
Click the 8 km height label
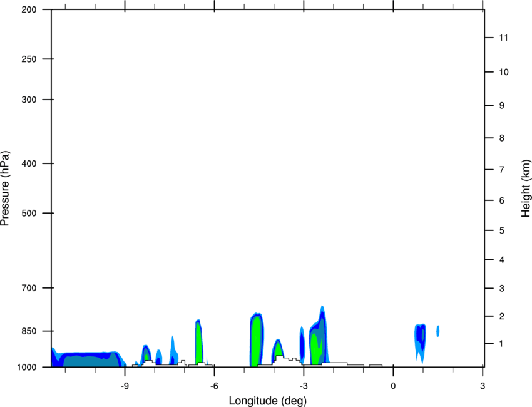(502, 138)
